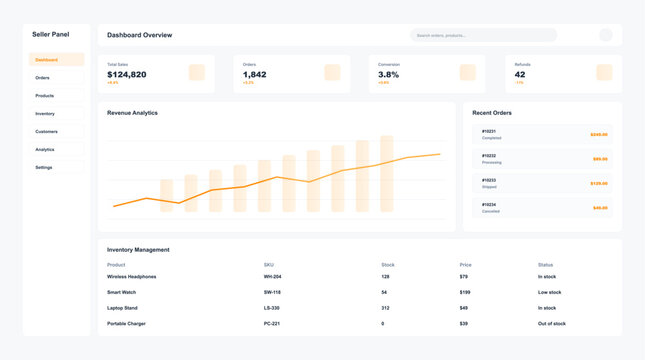645x360 pixels.
Task: Click the Product column header
Action: (116, 265)
